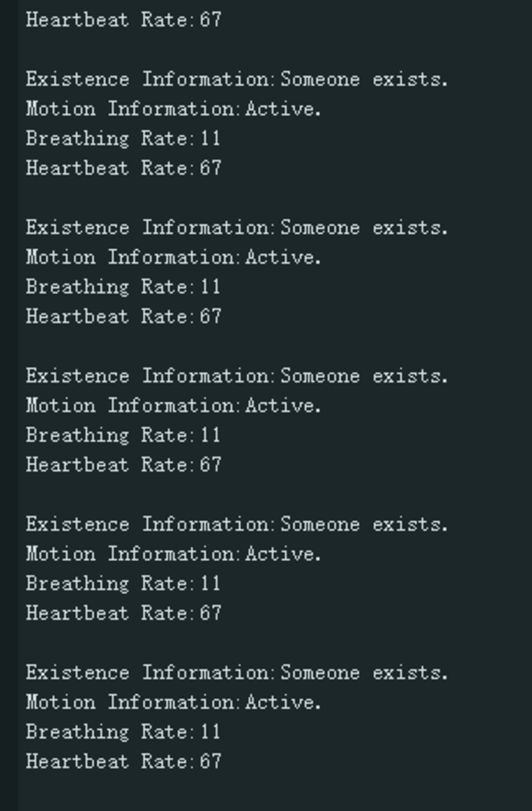Image resolution: width=532 pixels, height=811 pixels.
Task: Select the second "Motion Information:Active." line
Action: click(x=174, y=257)
